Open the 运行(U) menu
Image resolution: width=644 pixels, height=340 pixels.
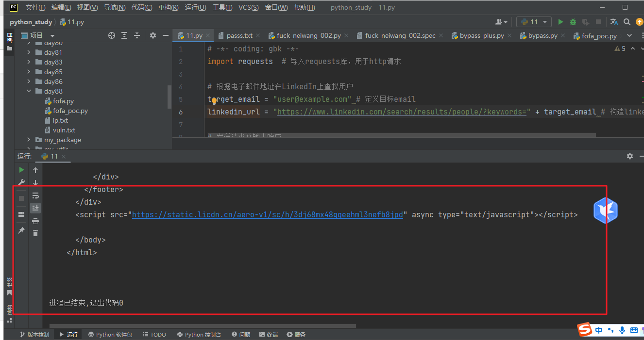click(196, 7)
